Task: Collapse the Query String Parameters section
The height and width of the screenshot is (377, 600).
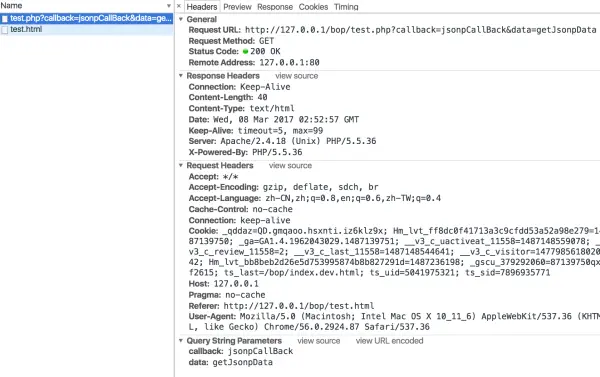Action: [181, 341]
